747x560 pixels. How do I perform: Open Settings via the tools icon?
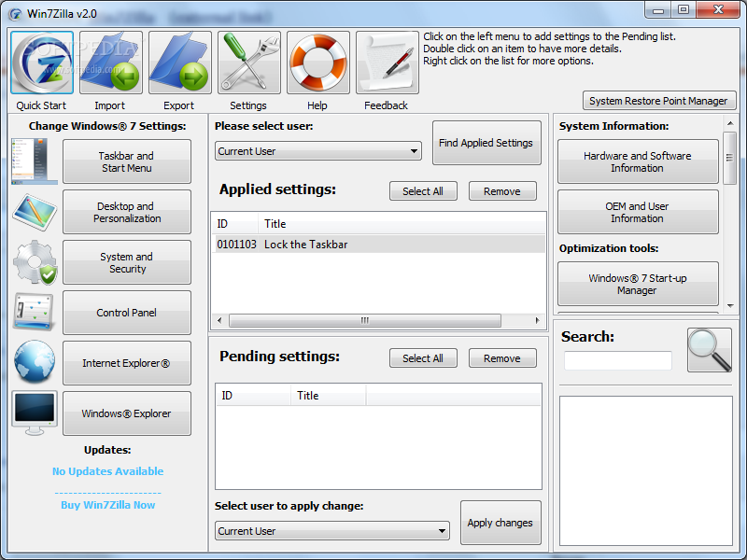(249, 63)
